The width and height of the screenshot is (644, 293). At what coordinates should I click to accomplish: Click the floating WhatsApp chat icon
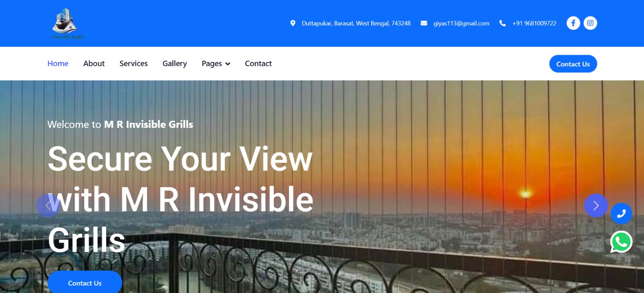point(621,242)
